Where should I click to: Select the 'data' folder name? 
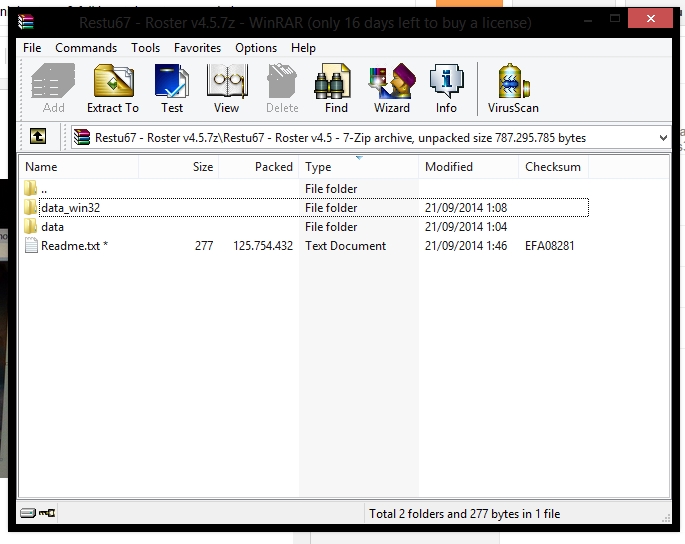(52, 227)
